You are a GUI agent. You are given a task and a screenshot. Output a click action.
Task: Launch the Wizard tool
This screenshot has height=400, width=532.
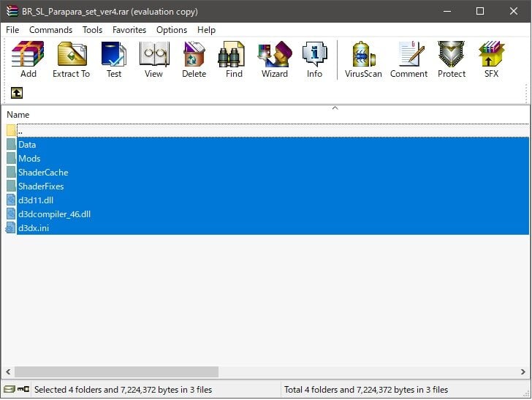pyautogui.click(x=275, y=60)
